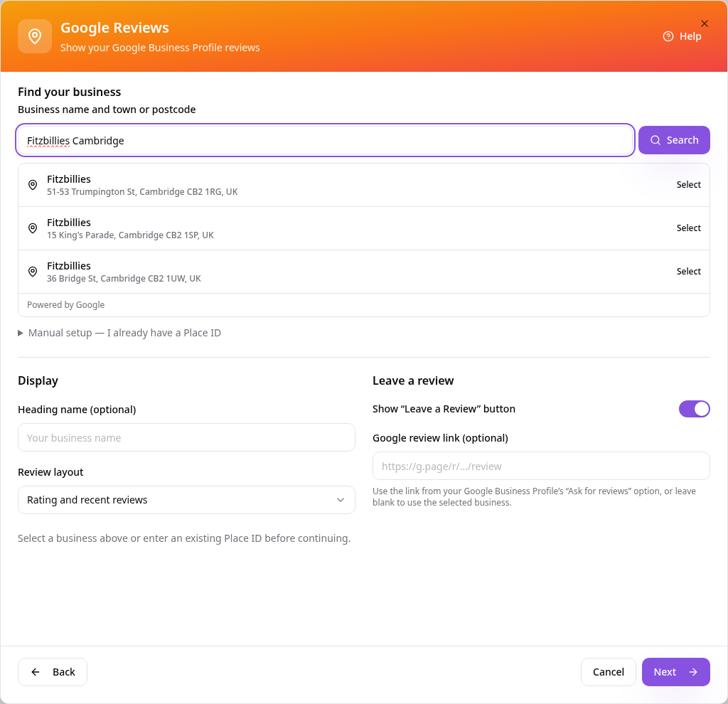Click the Google Reviews location pin header icon
This screenshot has height=704, width=728.
(x=35, y=36)
